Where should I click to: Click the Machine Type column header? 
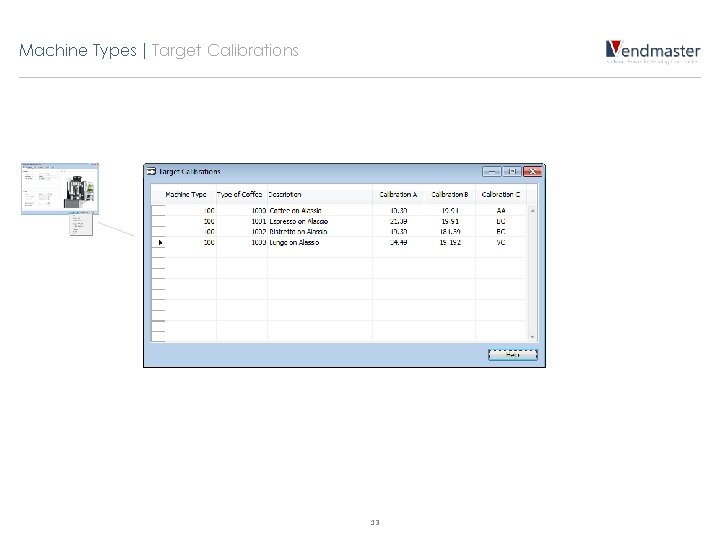click(186, 194)
